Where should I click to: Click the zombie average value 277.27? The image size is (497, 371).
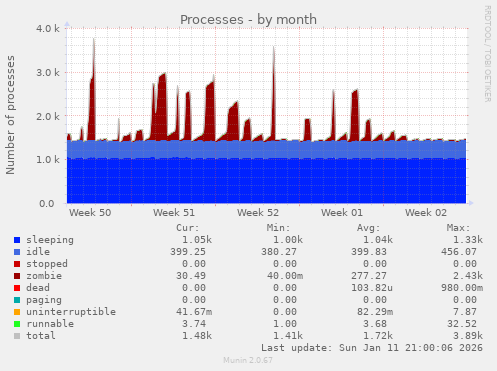369,276
